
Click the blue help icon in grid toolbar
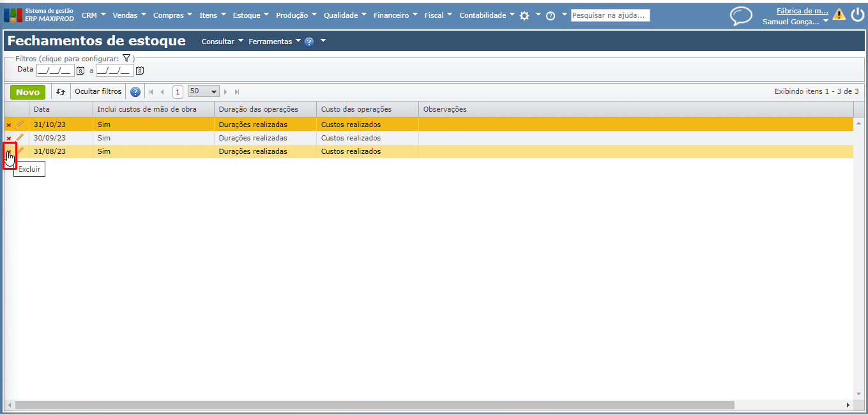coord(135,92)
